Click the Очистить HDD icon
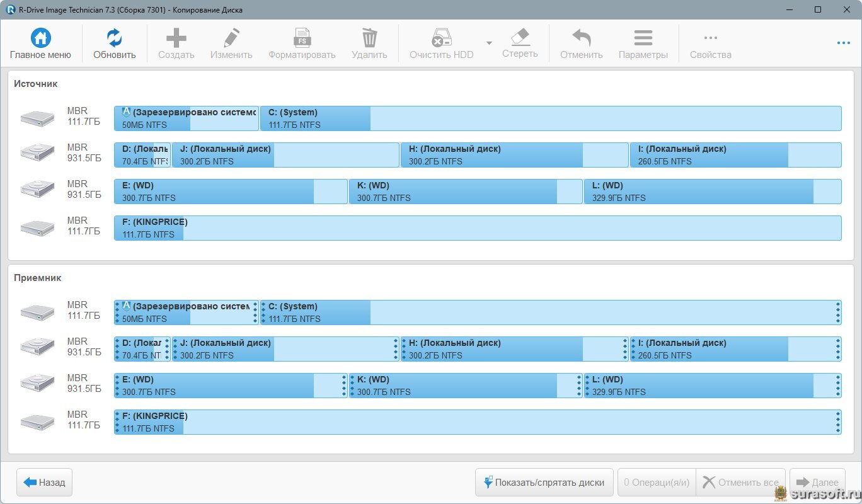The height and width of the screenshot is (504, 862). (x=441, y=38)
